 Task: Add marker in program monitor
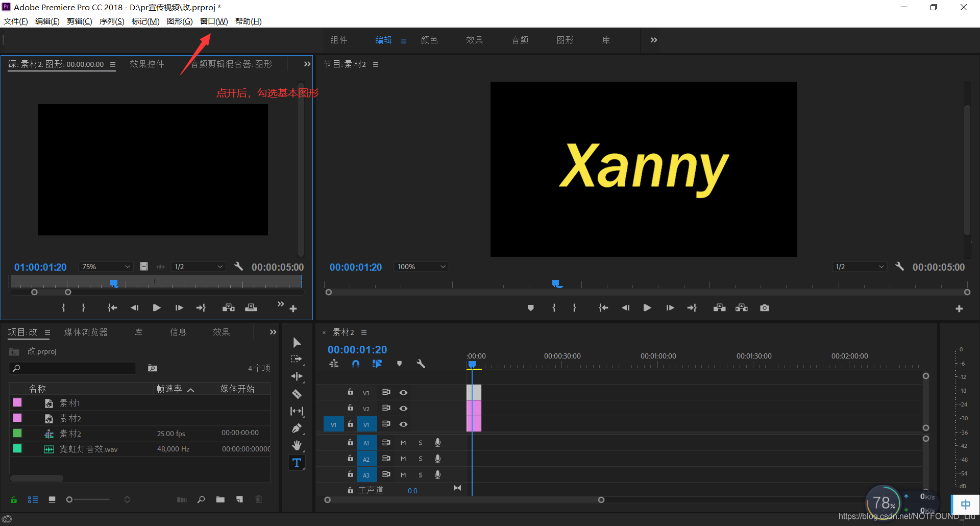tap(531, 308)
